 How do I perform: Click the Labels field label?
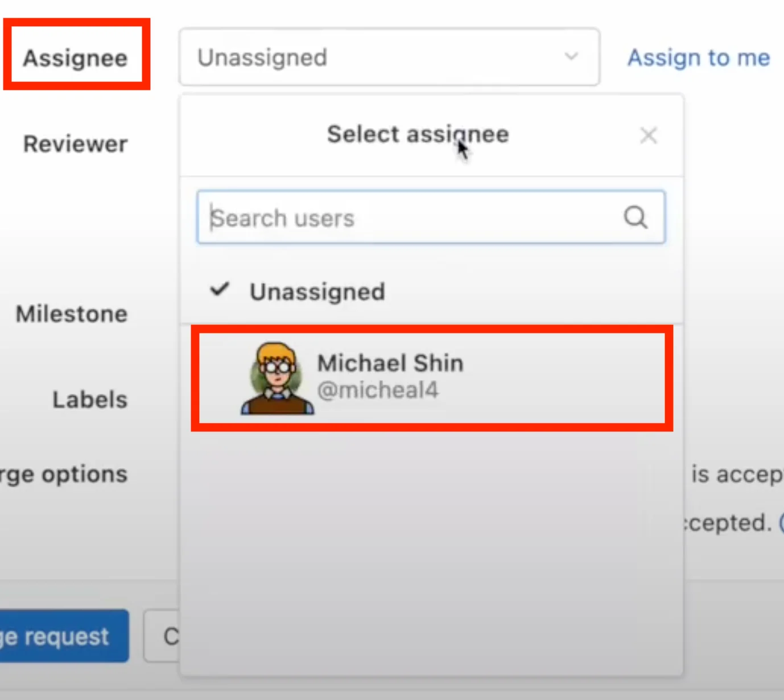coord(90,400)
